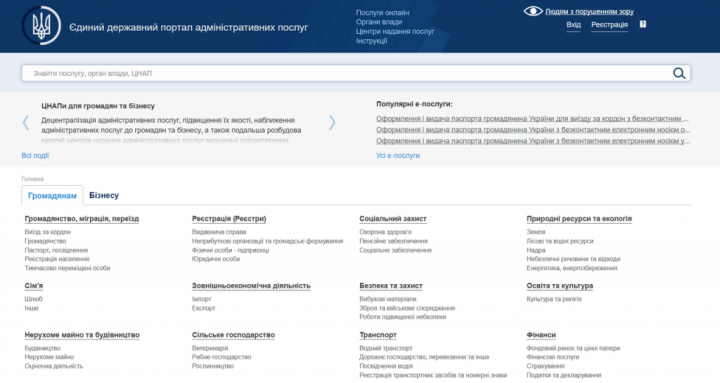Click Громадянство subcategory link
Image resolution: width=720 pixels, height=383 pixels.
coord(45,241)
